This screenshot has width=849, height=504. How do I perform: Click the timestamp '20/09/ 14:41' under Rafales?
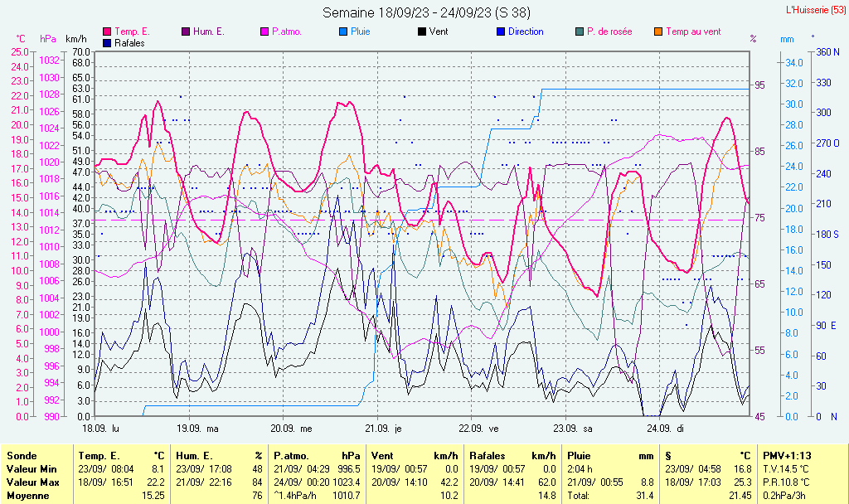(x=497, y=482)
